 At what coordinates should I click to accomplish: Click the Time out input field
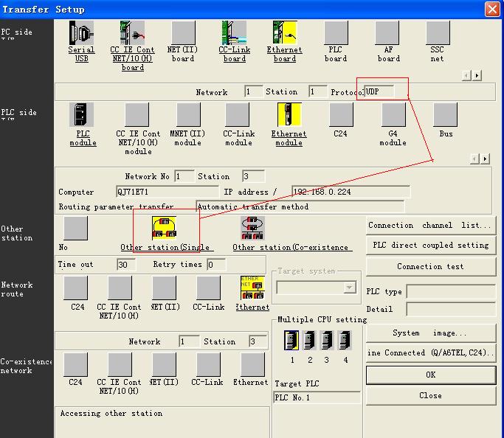(125, 265)
